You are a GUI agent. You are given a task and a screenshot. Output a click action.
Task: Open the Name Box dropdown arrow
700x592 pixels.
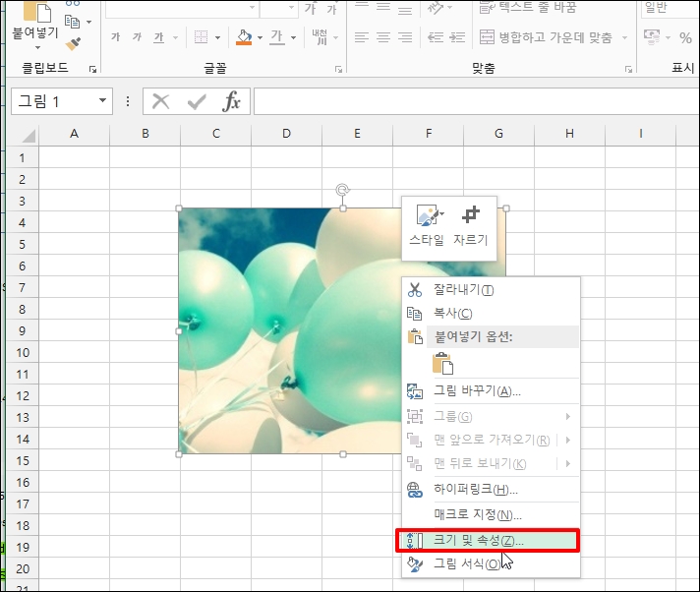pos(102,101)
